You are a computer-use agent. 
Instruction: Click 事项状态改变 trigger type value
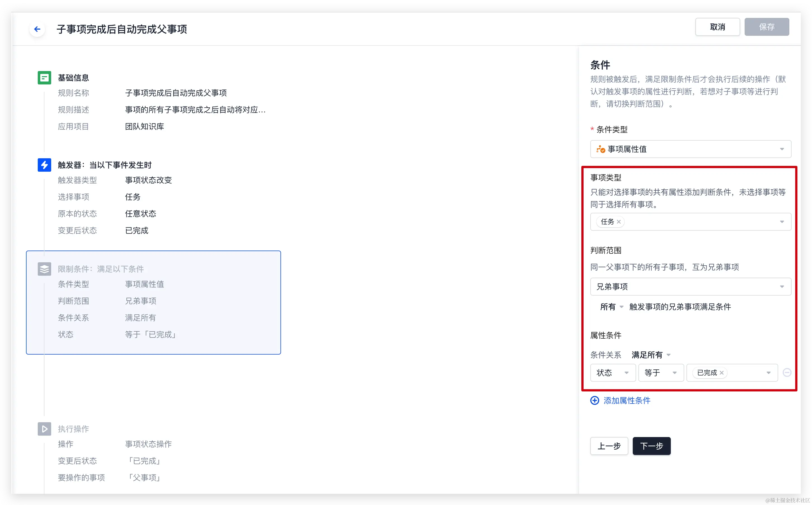(x=148, y=180)
